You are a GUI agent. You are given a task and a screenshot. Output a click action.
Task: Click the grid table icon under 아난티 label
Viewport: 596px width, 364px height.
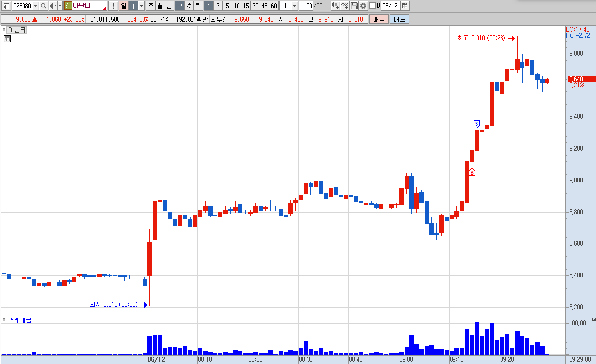7,39
